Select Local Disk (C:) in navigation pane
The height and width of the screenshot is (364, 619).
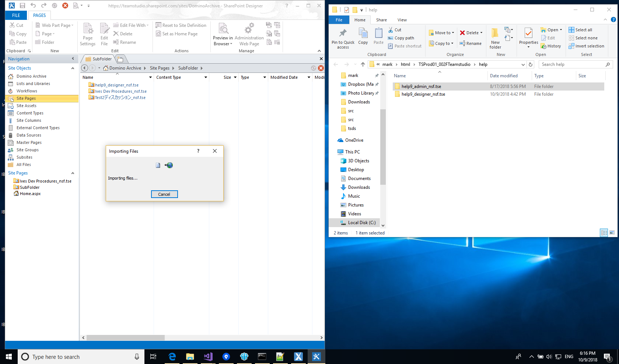click(x=362, y=223)
